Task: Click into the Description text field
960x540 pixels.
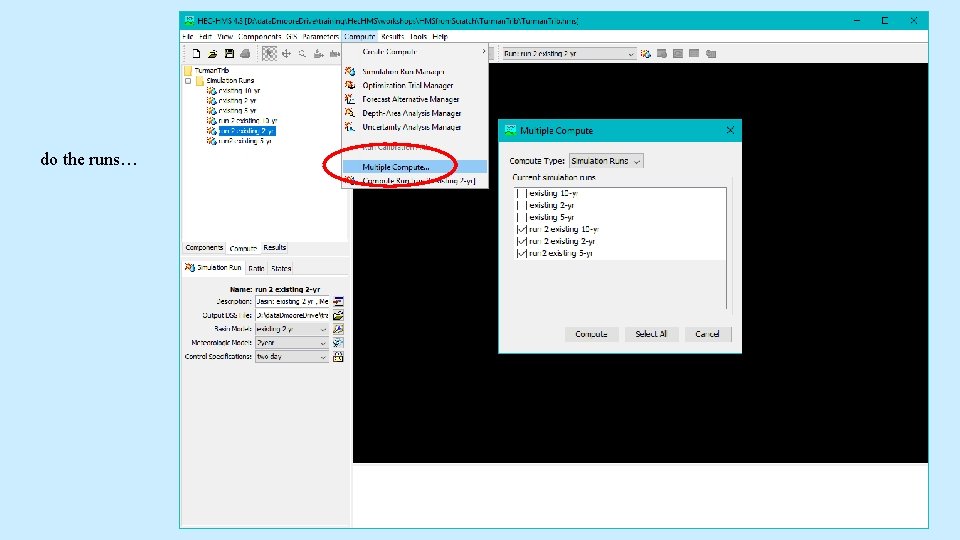Action: coord(293,301)
